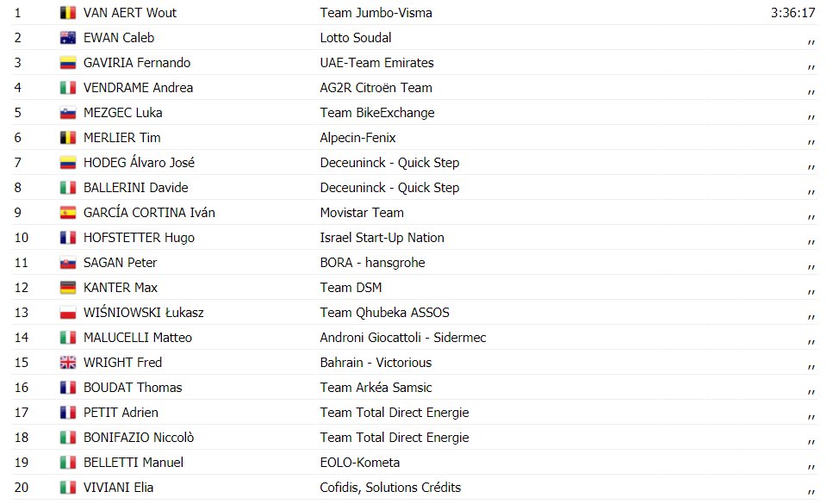Select rider MERLIER Tim
The width and height of the screenshot is (833, 504).
click(122, 138)
